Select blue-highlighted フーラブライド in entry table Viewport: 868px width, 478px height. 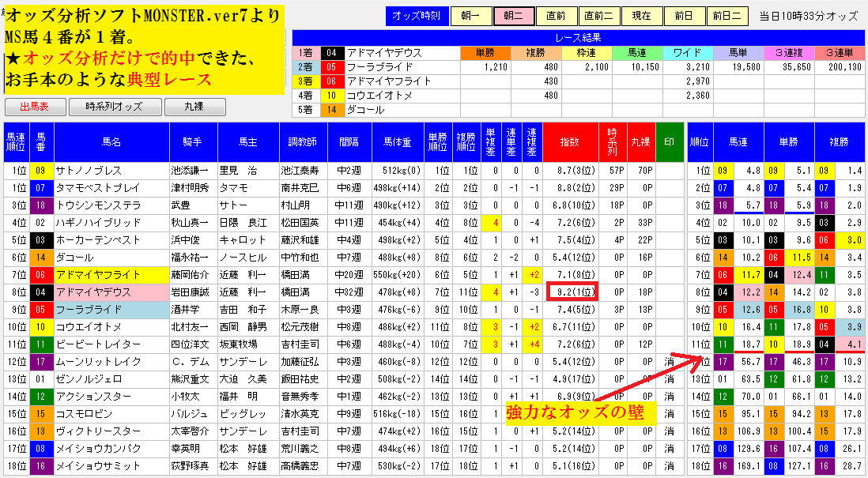(111, 310)
